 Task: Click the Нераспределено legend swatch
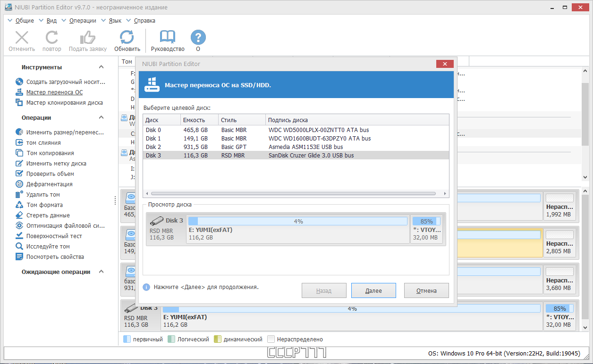click(271, 339)
